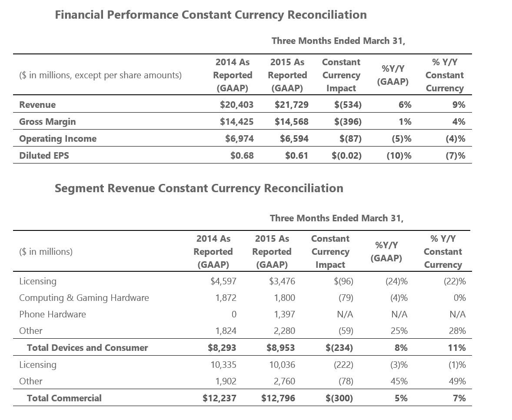Click the Commercial Other growth value 49%
Image resolution: width=512 pixels, height=420 pixels.
point(457,381)
